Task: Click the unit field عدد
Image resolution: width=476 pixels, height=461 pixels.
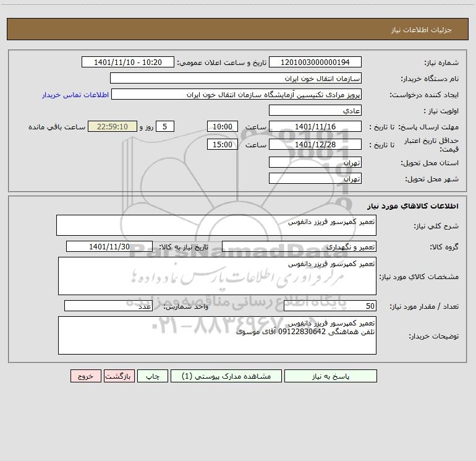Action: [108, 306]
